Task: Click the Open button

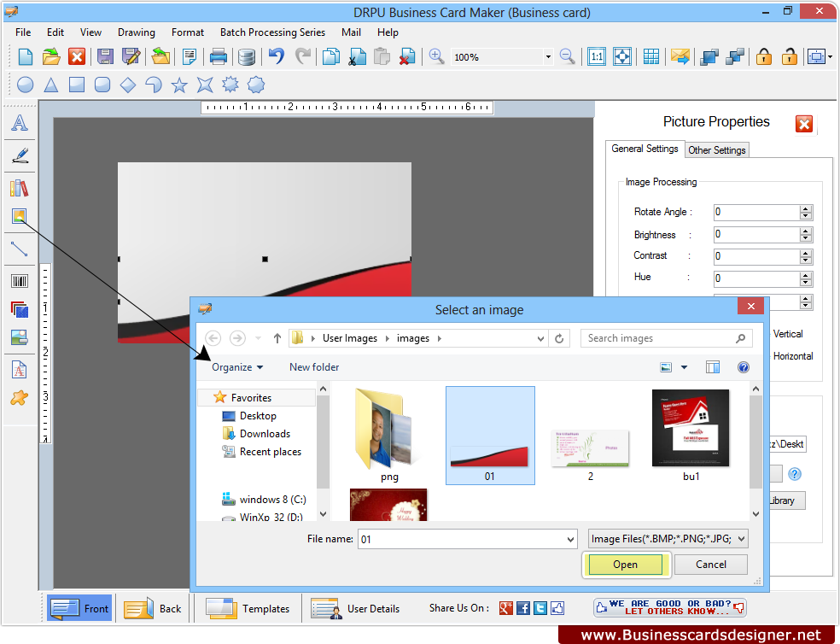Action: 625,565
